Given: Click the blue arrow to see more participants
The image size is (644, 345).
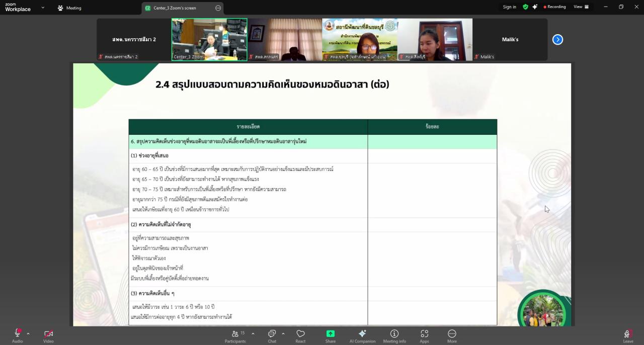Looking at the screenshot, I should 557,39.
